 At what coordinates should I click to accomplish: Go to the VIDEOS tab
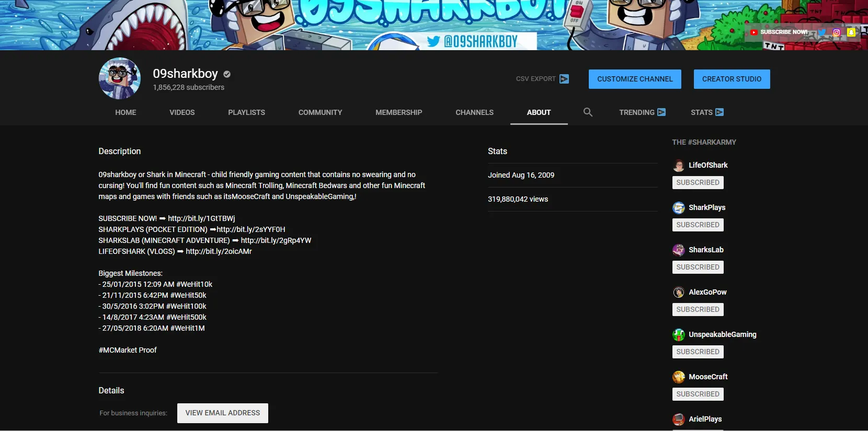(182, 112)
